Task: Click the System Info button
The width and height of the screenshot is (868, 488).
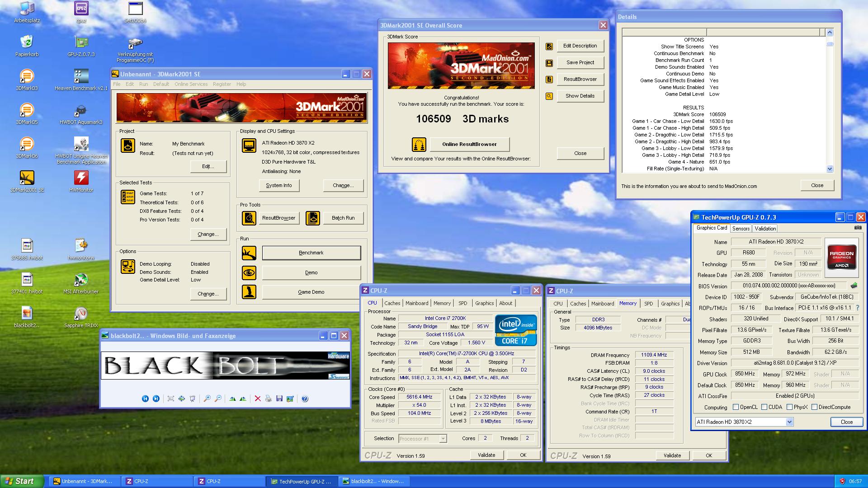Action: point(279,186)
